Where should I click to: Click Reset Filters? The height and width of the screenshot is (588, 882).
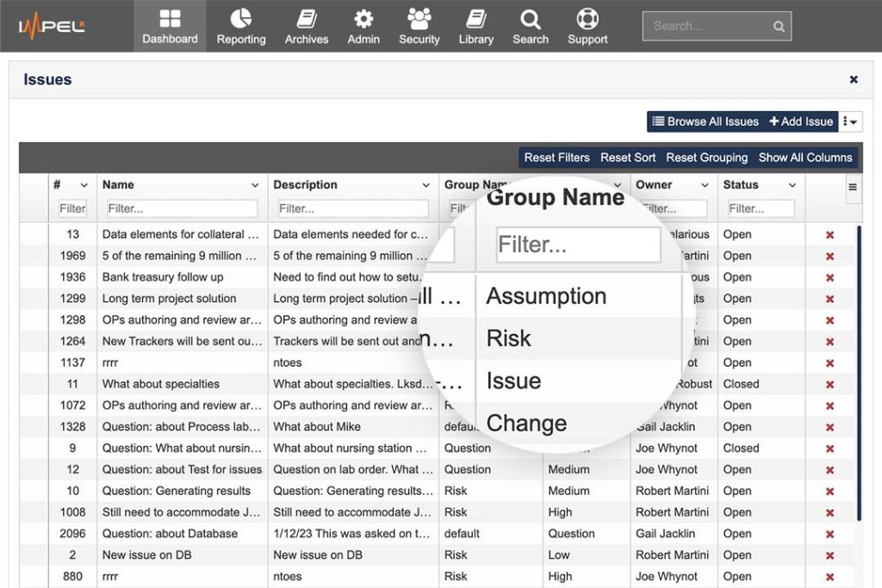556,158
